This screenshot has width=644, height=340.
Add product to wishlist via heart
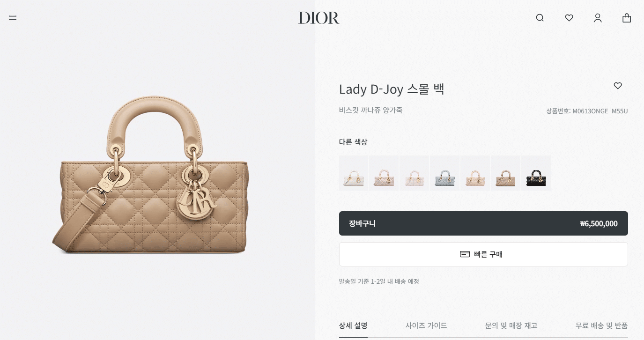point(618,86)
